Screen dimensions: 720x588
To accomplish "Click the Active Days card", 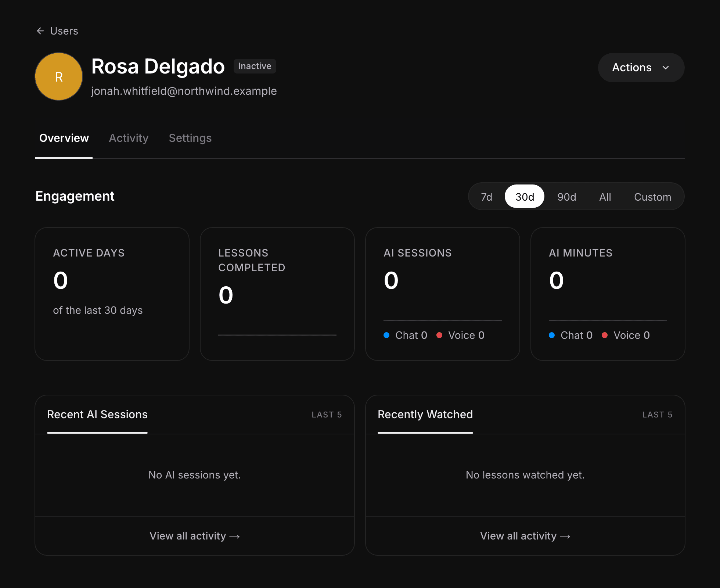I will pyautogui.click(x=112, y=294).
